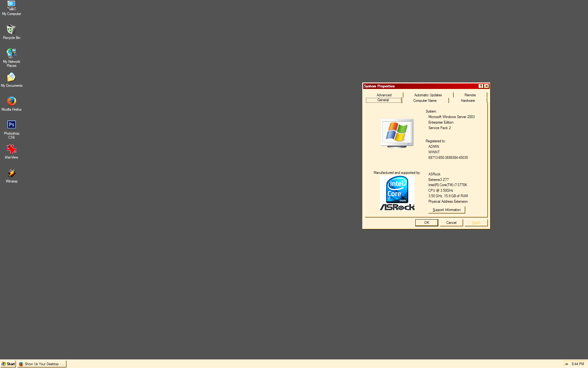This screenshot has width=588, height=368.
Task: Activate Show Us Your Desktop taskbar item
Action: [42, 364]
